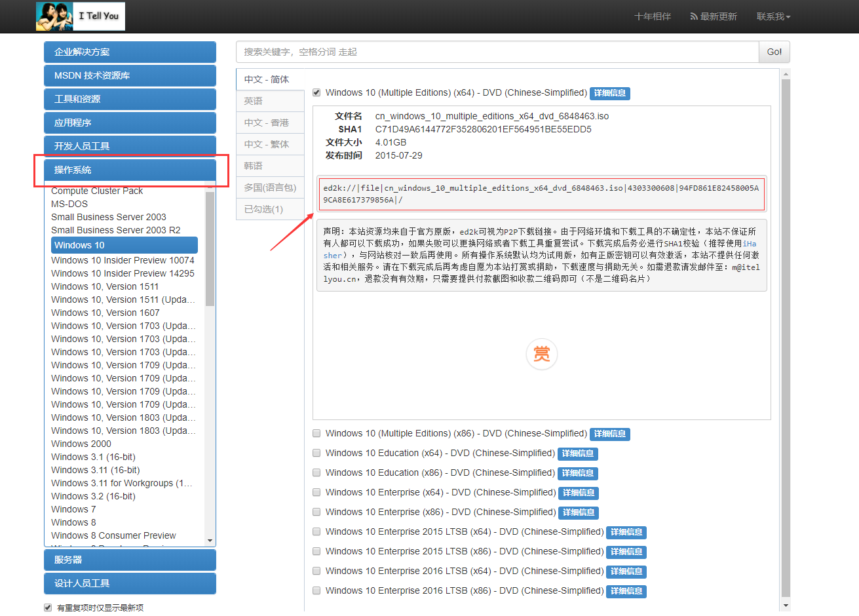Click the orange 赏 reward icon
Image resolution: width=859 pixels, height=616 pixels.
(542, 354)
